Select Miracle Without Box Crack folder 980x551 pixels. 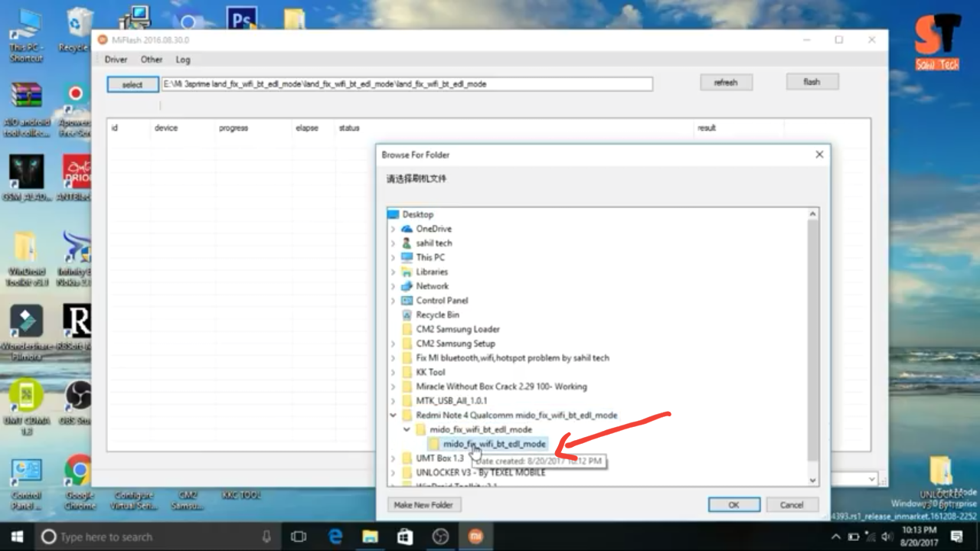tap(501, 386)
